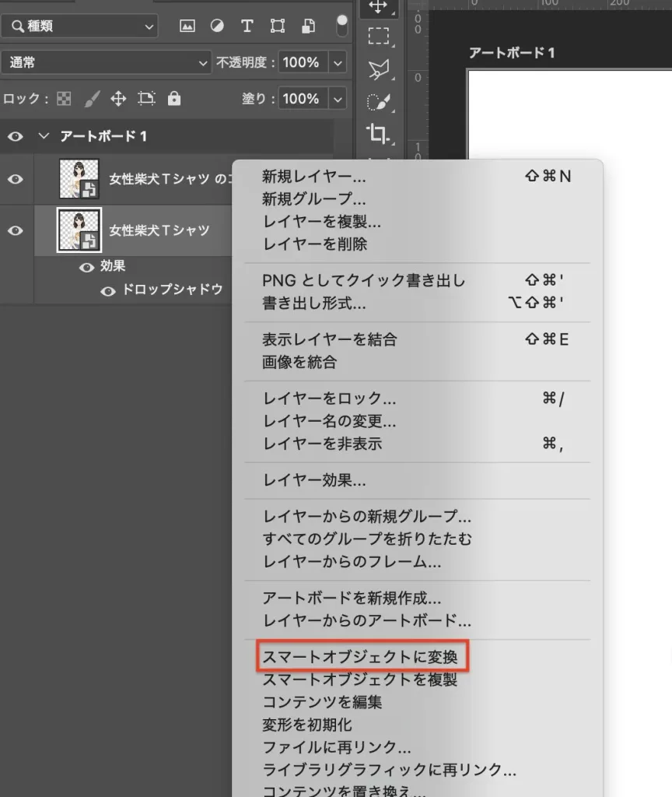Image resolution: width=672 pixels, height=797 pixels.
Task: Select the Crop tool
Action: [378, 134]
